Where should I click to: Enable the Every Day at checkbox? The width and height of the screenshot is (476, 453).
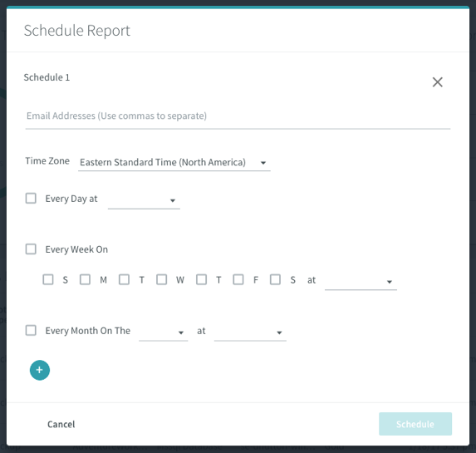(31, 199)
